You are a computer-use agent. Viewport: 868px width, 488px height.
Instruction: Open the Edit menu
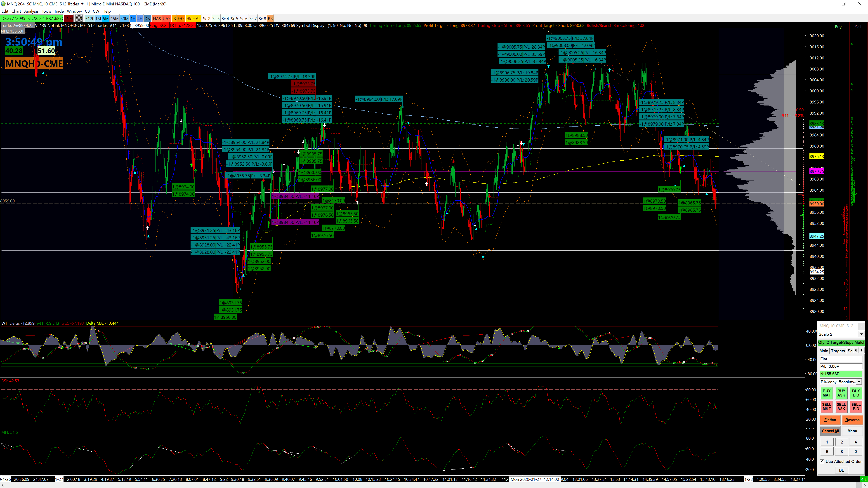pyautogui.click(x=5, y=11)
